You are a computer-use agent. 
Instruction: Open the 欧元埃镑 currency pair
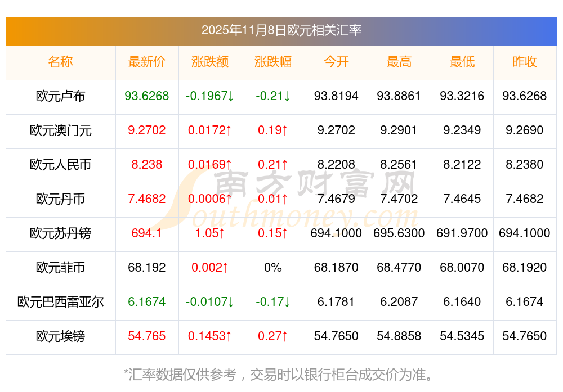click(60, 336)
